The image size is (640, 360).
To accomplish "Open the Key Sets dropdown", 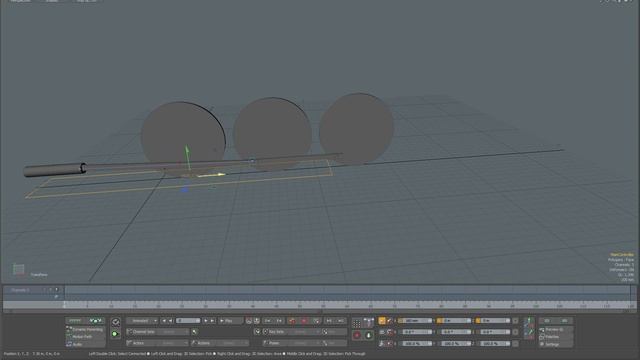I will [x=292, y=332].
